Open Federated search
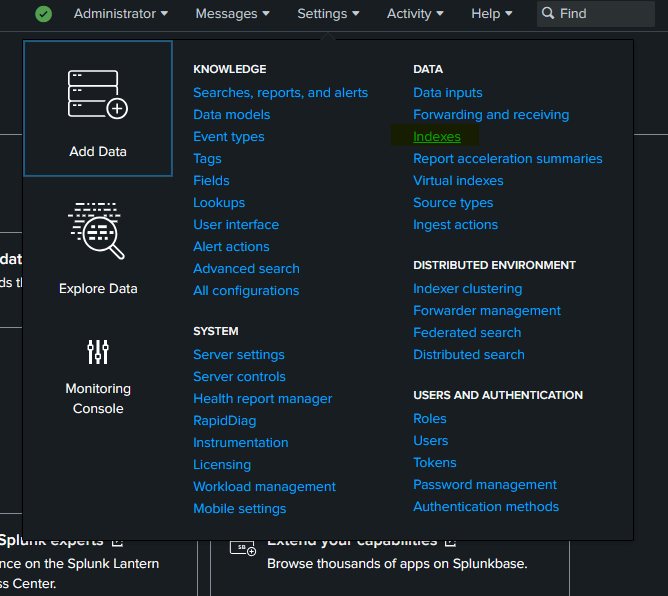Screen dimensions: 668x596 [x=467, y=333]
